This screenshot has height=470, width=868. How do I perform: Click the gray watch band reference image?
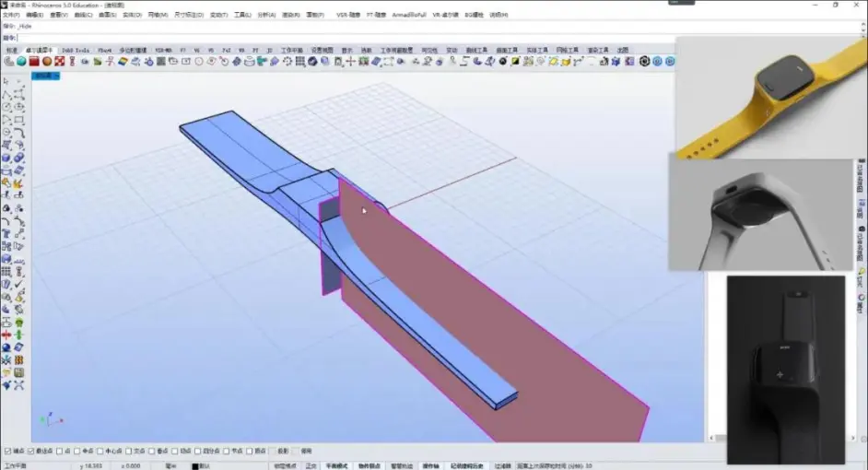click(x=760, y=214)
